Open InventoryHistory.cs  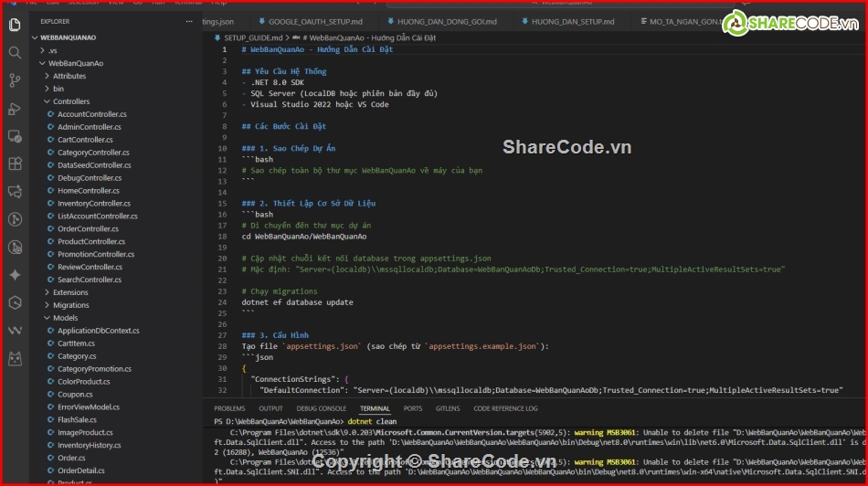[x=90, y=445]
